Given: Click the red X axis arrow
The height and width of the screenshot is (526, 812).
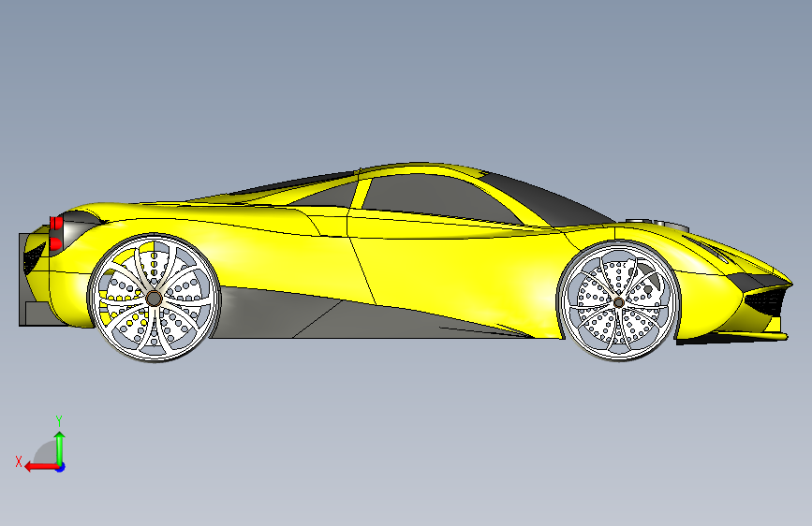Looking at the screenshot, I should 41,467.
